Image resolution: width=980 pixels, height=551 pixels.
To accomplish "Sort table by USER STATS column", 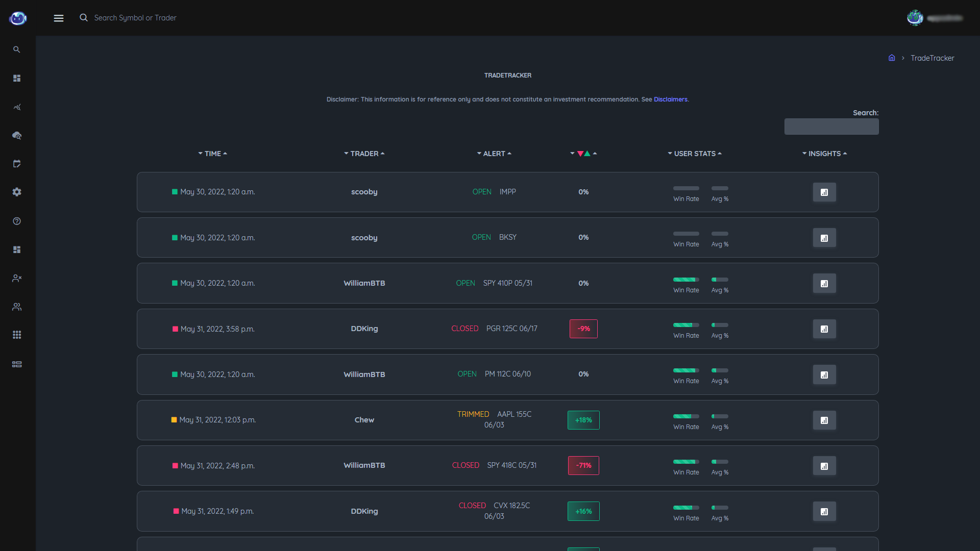I will click(695, 154).
